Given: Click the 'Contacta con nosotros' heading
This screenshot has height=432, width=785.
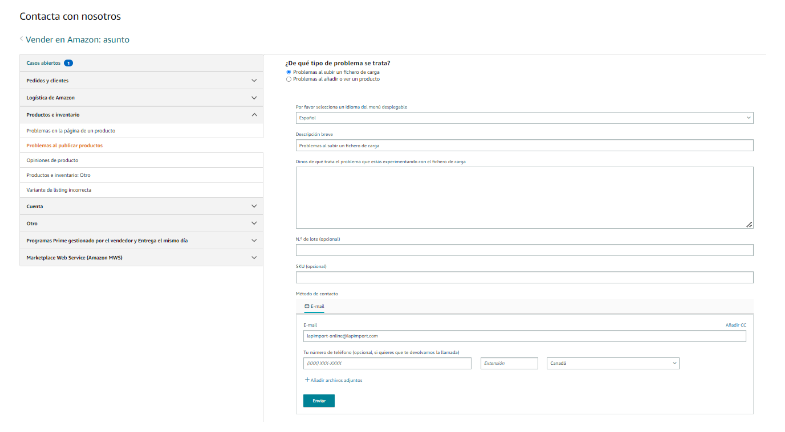Looking at the screenshot, I should [x=70, y=17].
